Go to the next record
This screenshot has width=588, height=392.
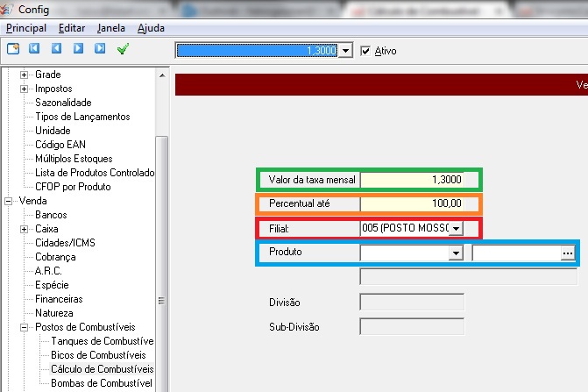tap(78, 48)
